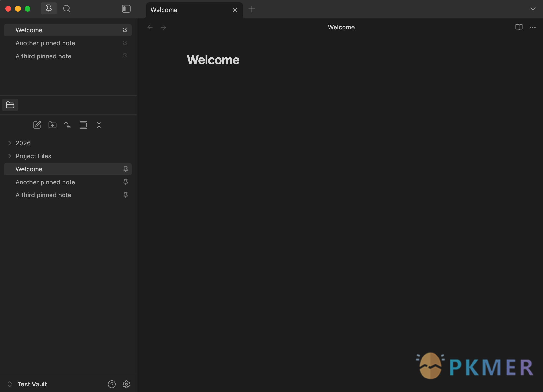Select the 2026 folder name
This screenshot has width=543, height=392.
(x=23, y=143)
